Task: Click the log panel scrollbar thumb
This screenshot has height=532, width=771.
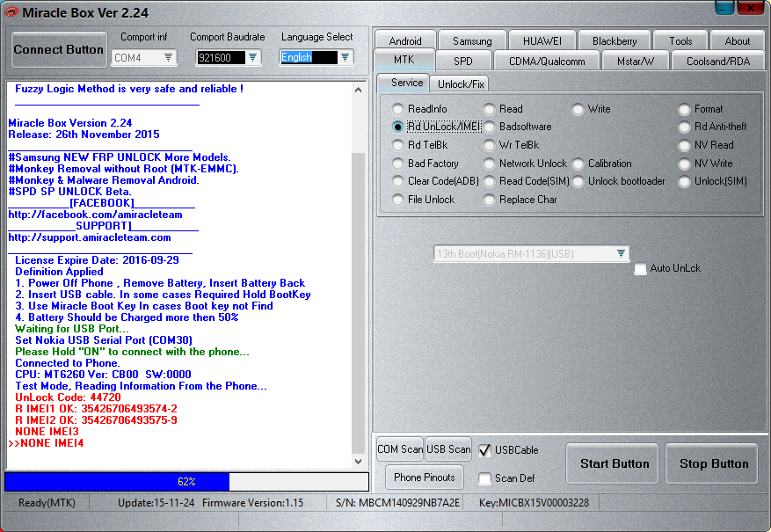Action: [x=358, y=302]
